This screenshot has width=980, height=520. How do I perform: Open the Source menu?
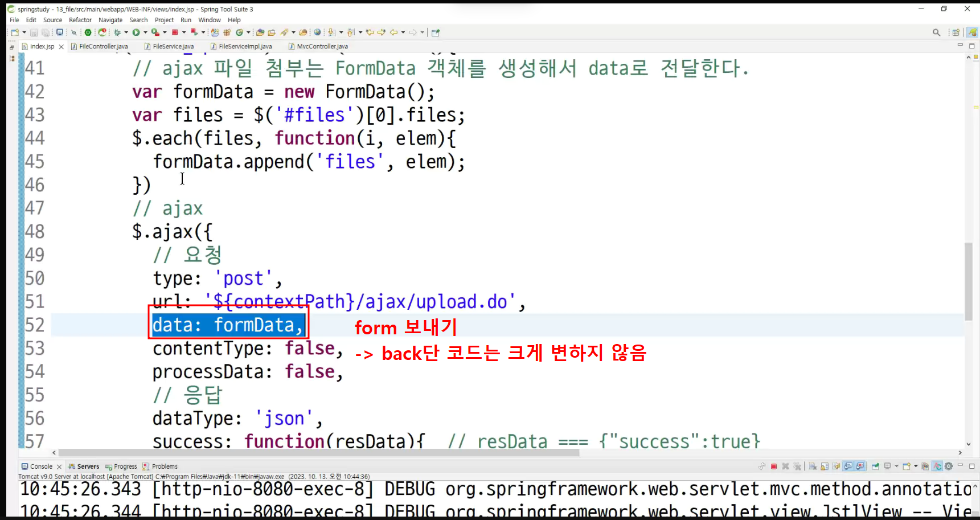pos(52,20)
